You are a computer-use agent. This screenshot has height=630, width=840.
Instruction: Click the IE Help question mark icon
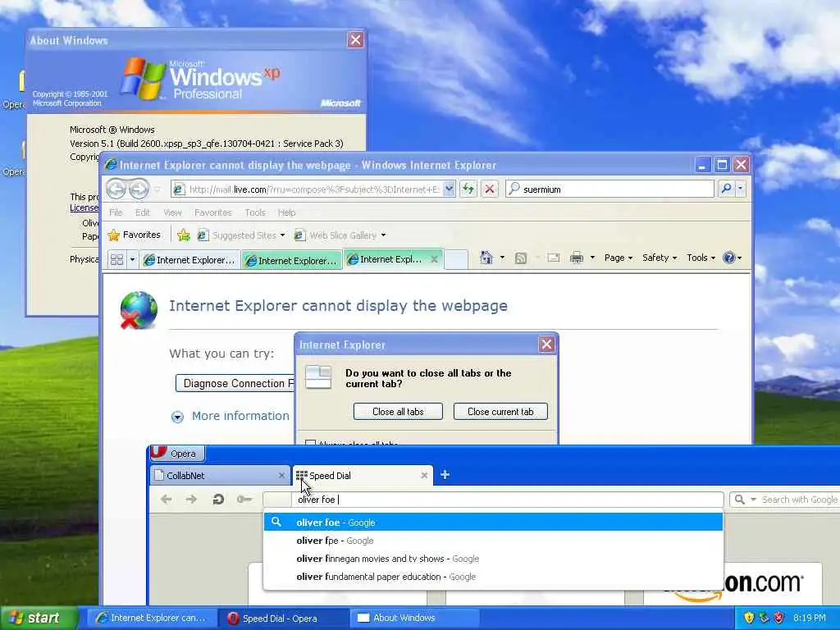(x=728, y=258)
